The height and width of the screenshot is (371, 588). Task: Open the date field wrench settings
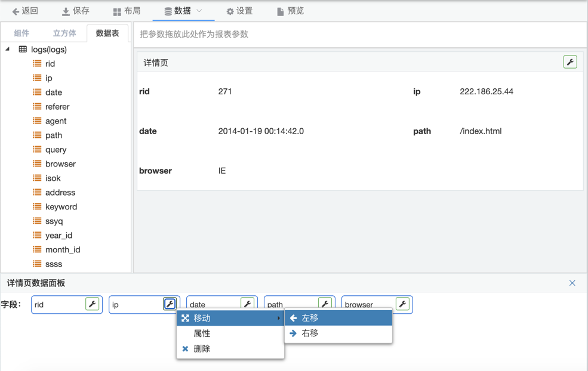click(x=247, y=304)
